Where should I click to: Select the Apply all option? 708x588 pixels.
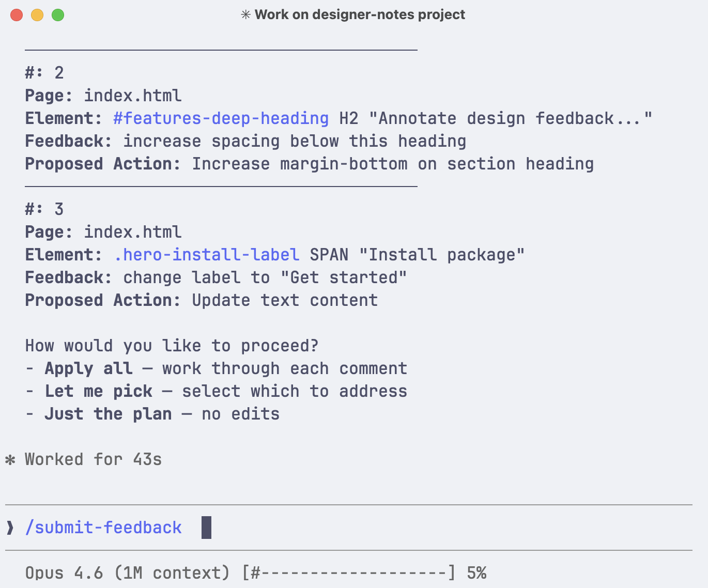[88, 368]
